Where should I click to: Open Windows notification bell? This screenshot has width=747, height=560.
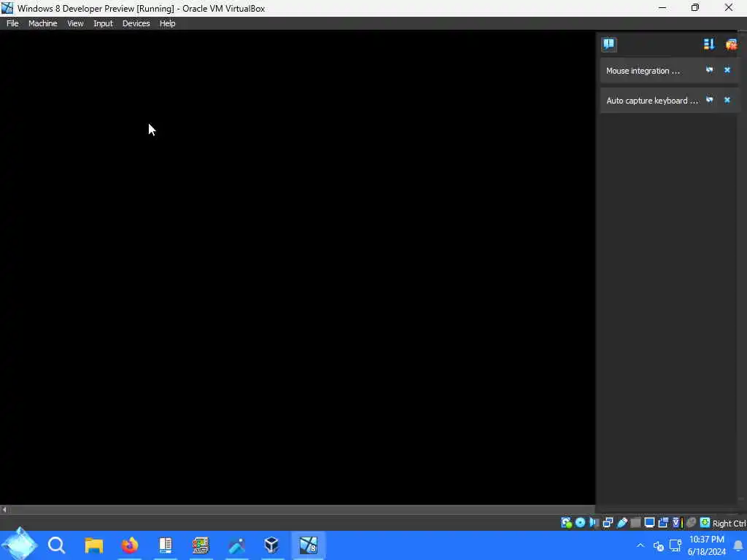(738, 545)
